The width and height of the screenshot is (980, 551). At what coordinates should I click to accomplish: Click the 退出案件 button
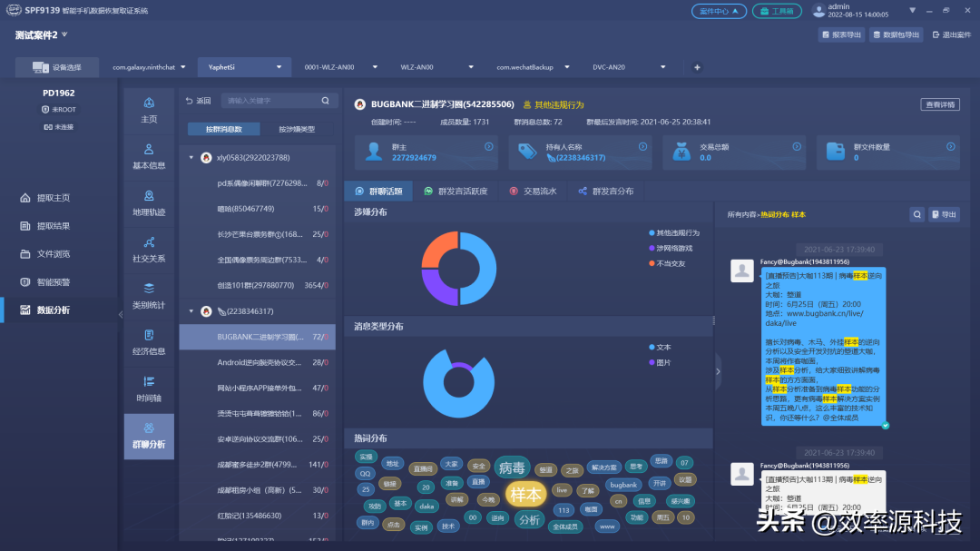point(952,35)
